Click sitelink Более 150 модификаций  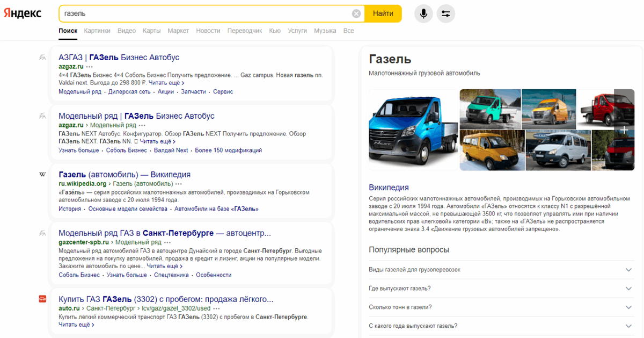tap(228, 150)
